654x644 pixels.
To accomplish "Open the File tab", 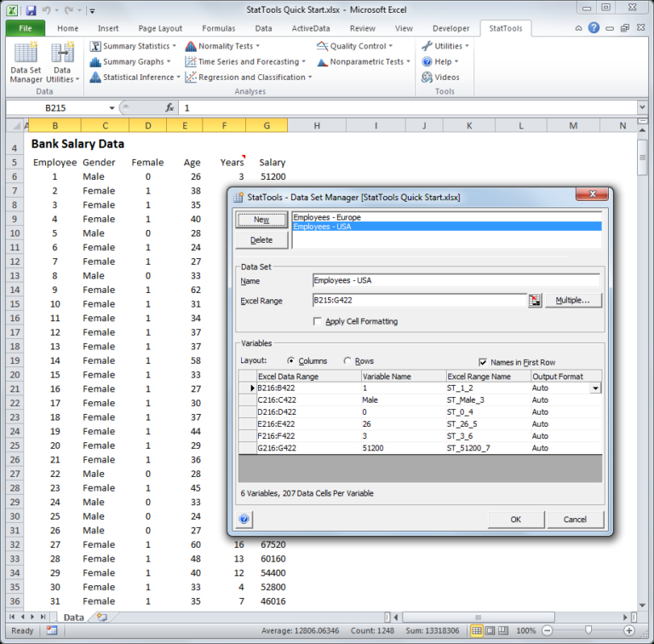I will (25, 28).
